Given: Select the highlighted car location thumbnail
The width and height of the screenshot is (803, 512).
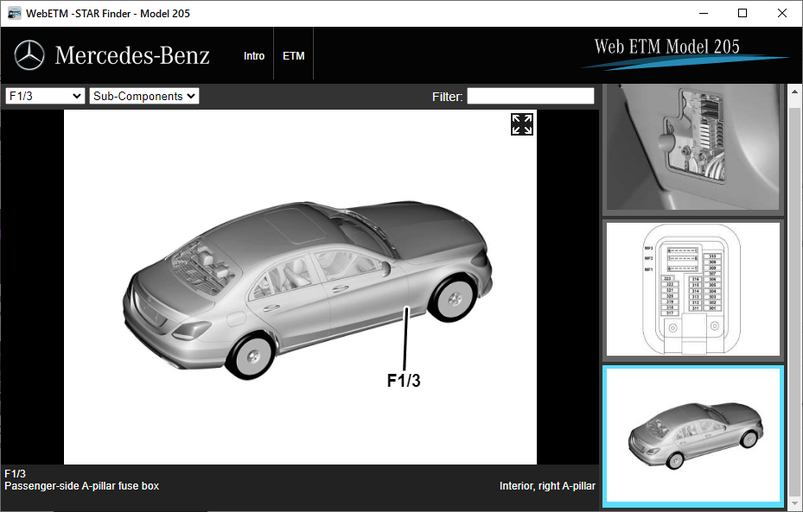Looking at the screenshot, I should click(692, 435).
